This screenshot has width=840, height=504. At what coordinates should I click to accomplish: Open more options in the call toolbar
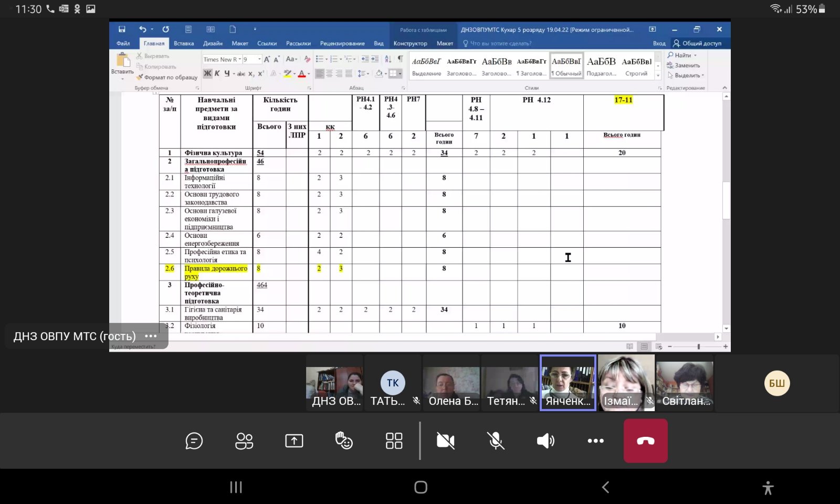595,441
